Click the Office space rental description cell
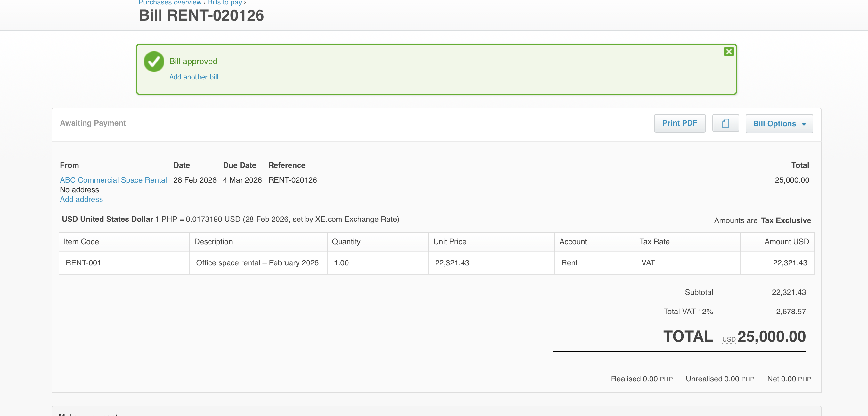Image resolution: width=868 pixels, height=416 pixels. coord(257,262)
